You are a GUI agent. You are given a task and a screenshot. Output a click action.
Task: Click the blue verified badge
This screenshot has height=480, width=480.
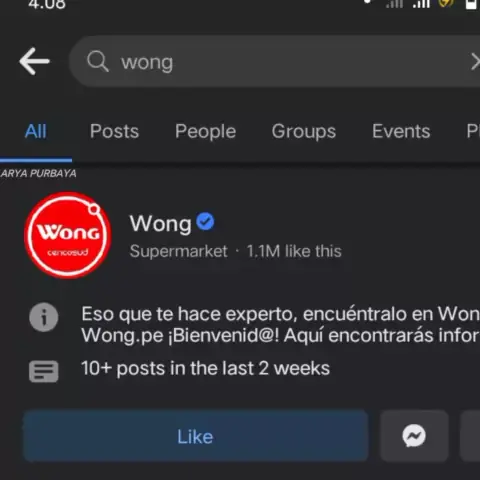205,222
